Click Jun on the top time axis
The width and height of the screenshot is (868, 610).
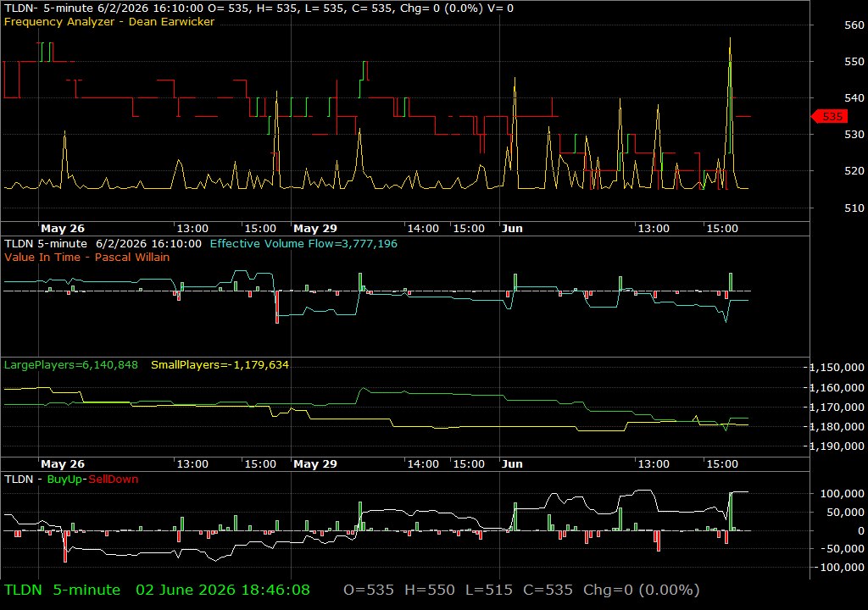point(512,228)
